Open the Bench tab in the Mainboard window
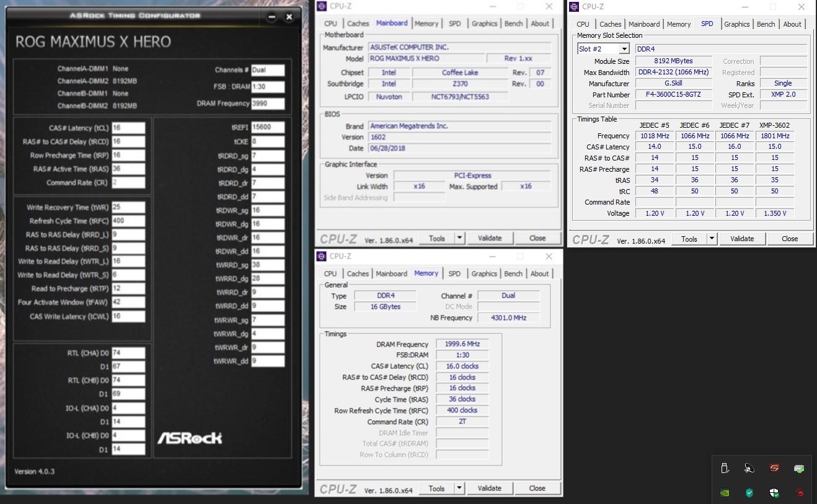 coord(513,24)
